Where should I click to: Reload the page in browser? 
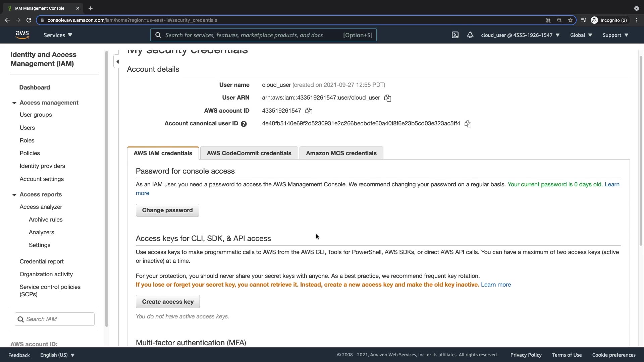pyautogui.click(x=29, y=20)
